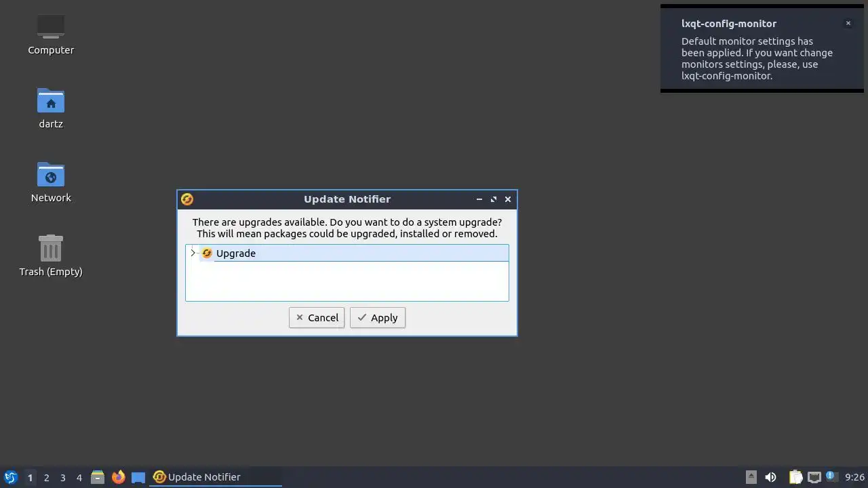Click the update notification tray icon
Image resolution: width=868 pixels, height=488 pixels.
pos(831,476)
